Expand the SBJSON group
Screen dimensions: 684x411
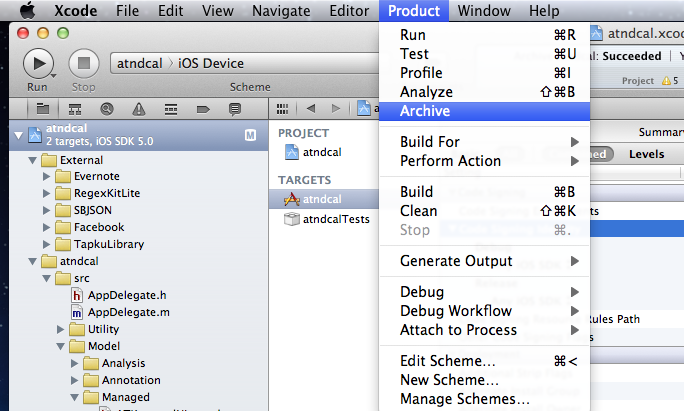click(46, 210)
